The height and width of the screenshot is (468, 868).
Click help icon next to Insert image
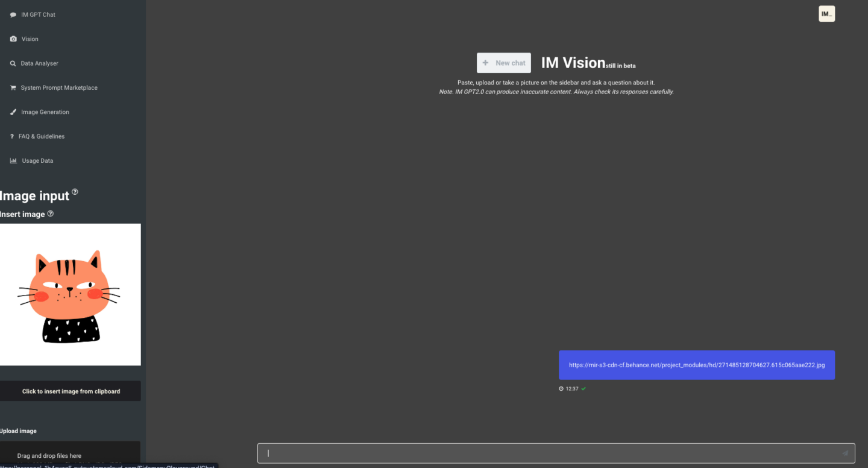coord(51,213)
